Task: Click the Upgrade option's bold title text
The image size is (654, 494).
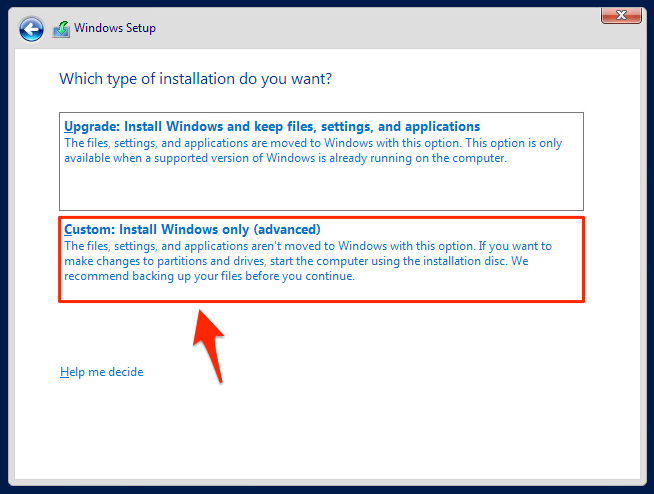Action: [272, 127]
